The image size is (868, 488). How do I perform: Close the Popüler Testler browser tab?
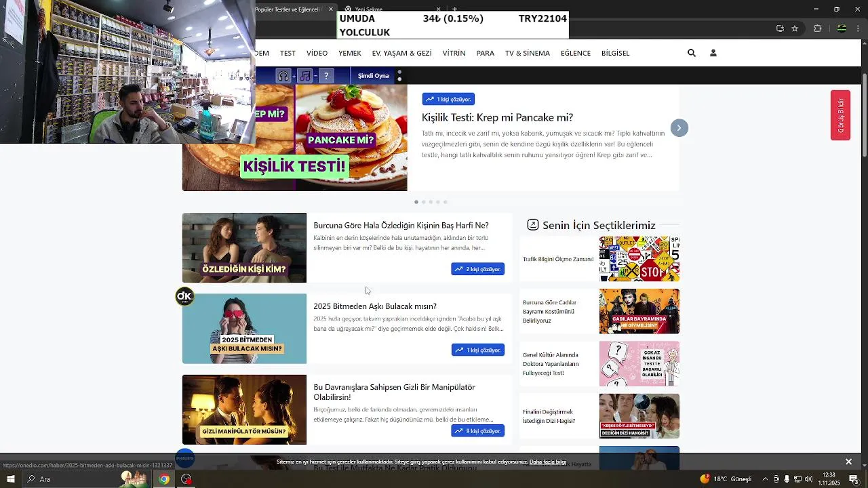click(330, 9)
